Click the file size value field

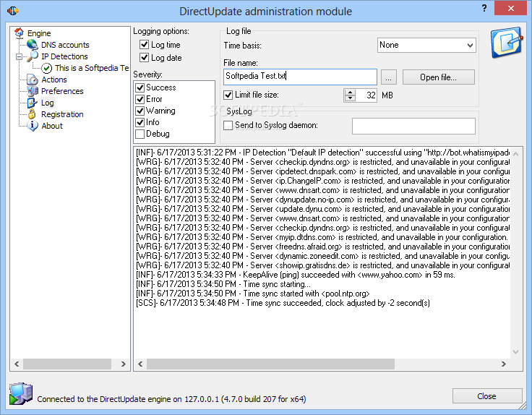[x=366, y=95]
